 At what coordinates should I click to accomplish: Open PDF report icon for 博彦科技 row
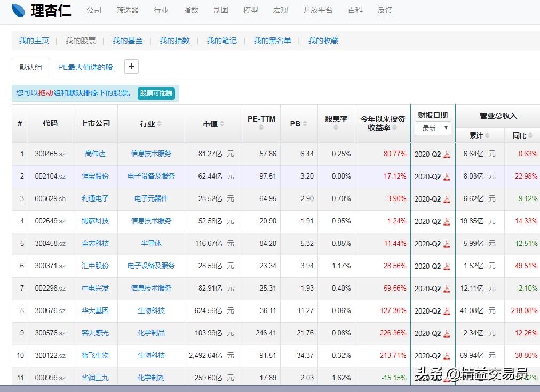click(447, 221)
